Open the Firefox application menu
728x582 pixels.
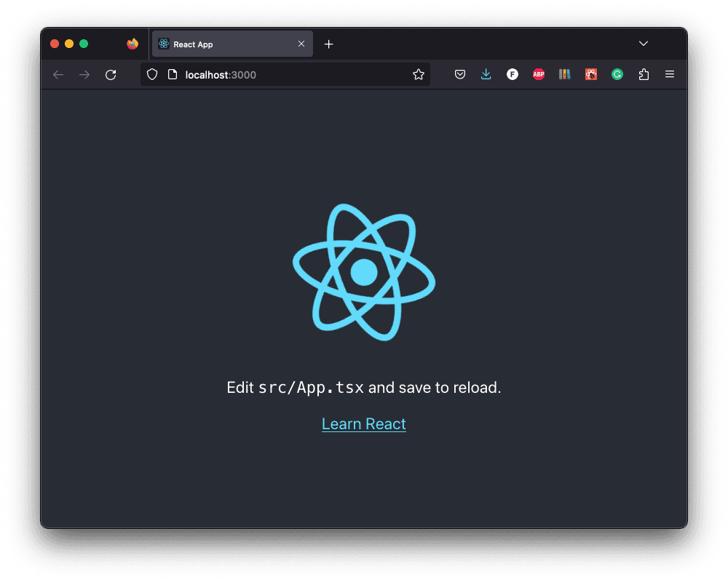(x=670, y=74)
